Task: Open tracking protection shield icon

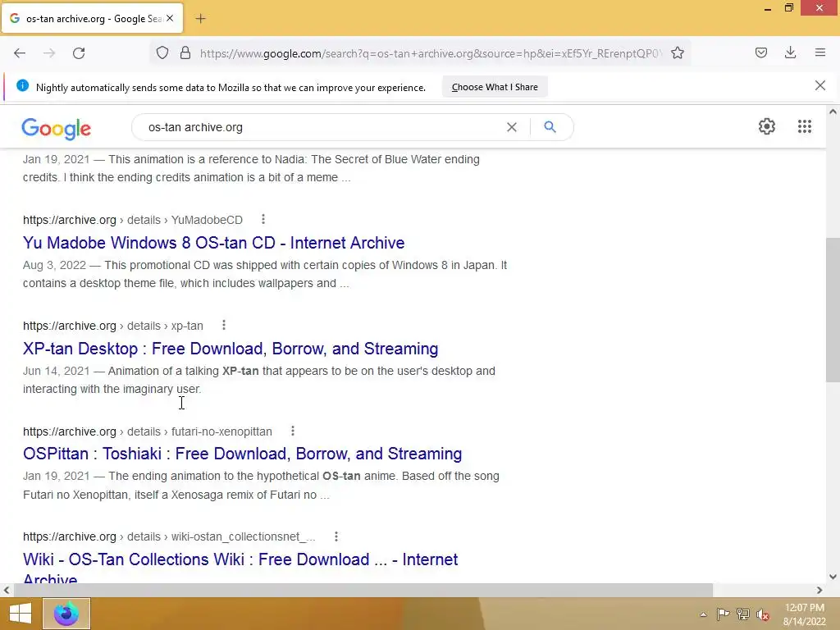Action: [x=162, y=53]
